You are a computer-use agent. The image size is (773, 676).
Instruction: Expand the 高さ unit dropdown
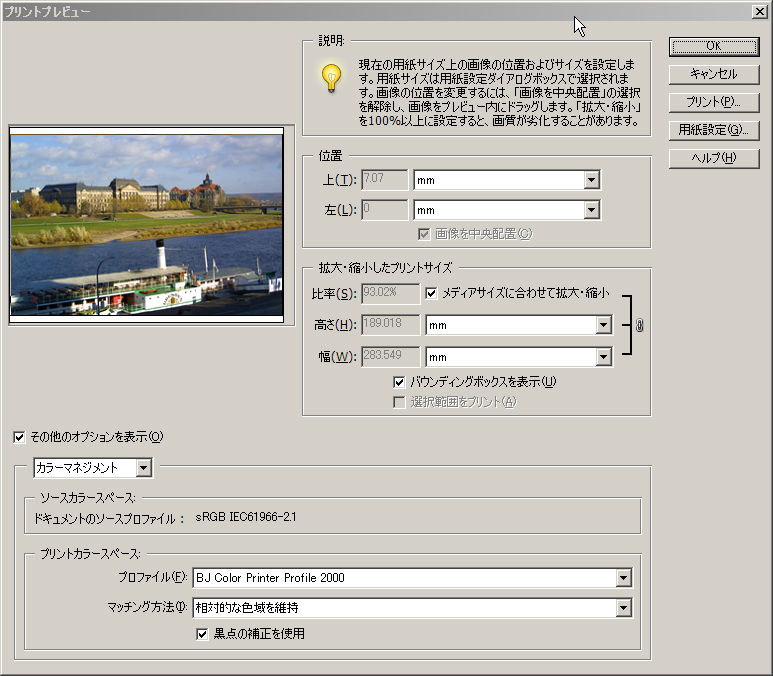click(603, 325)
